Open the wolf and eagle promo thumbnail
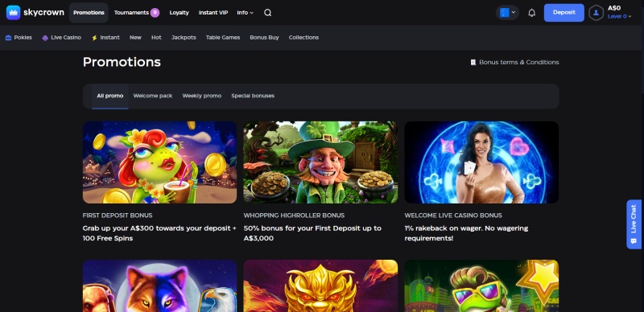The width and height of the screenshot is (644, 312). 159,285
